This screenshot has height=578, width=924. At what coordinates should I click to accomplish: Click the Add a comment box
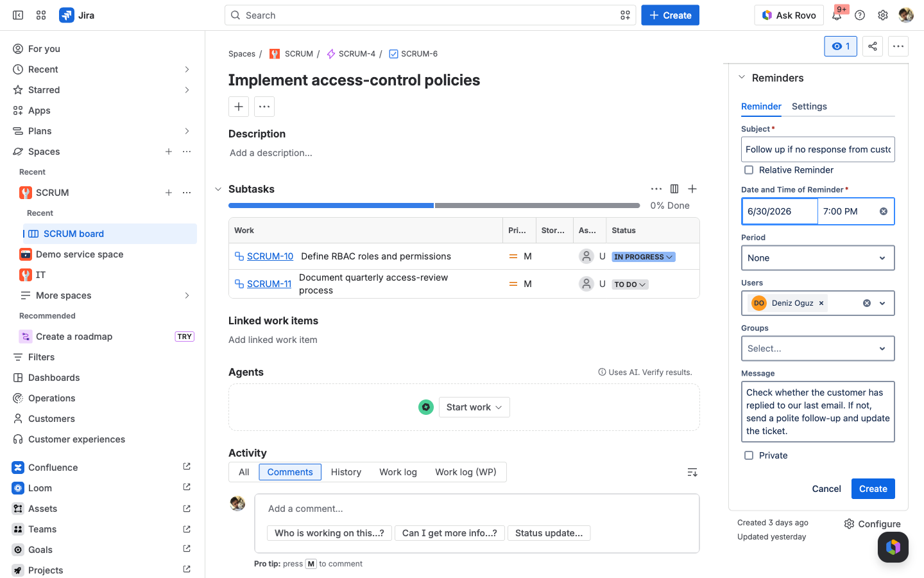pos(477,509)
